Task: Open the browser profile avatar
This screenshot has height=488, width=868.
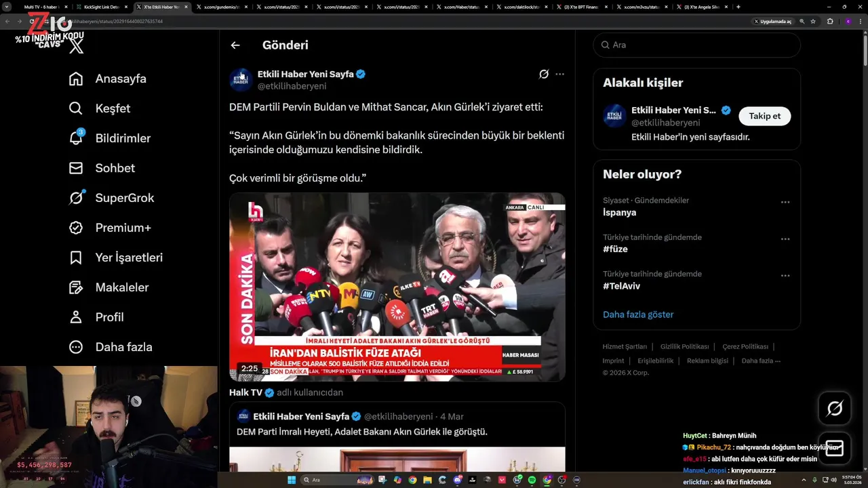Action: (x=847, y=21)
